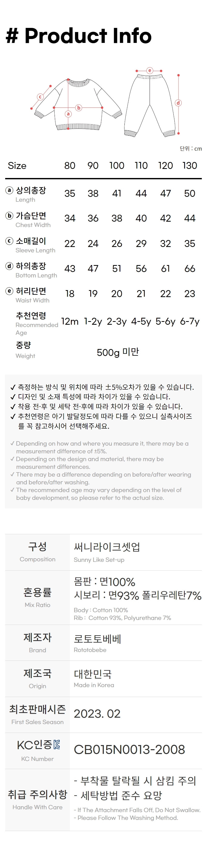Click the KC certification logo mark
The width and height of the screenshot is (207, 868).
(x=57, y=745)
